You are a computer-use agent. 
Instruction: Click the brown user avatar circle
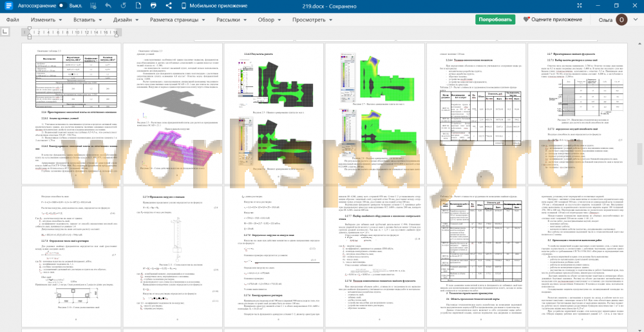pyautogui.click(x=622, y=19)
